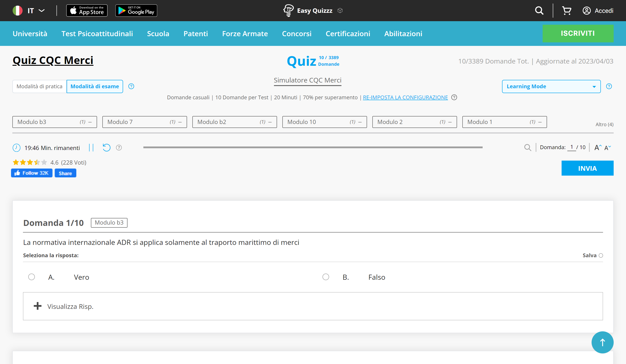Decrease font size with A down icon

608,148
